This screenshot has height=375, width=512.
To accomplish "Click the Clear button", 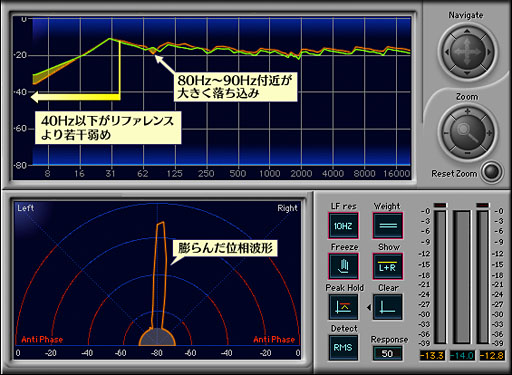I will 388,307.
